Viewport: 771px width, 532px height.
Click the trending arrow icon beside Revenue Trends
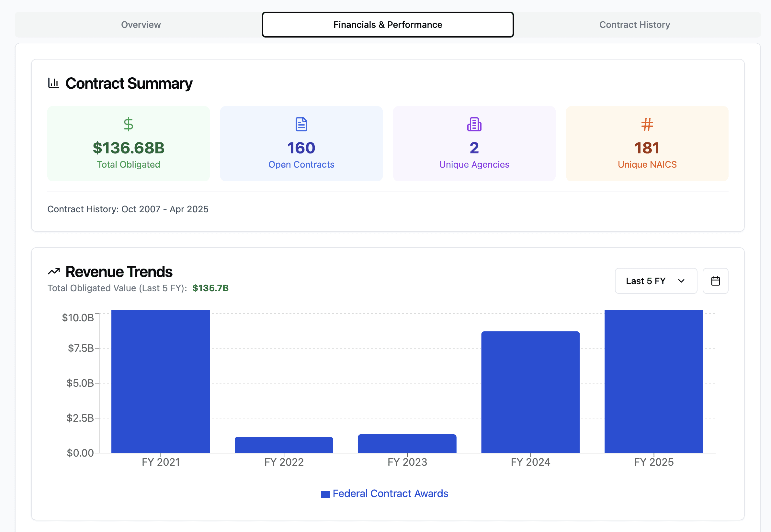pos(54,271)
